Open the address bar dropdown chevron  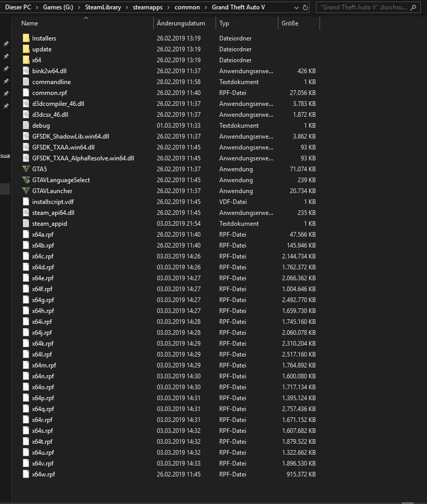click(x=296, y=7)
